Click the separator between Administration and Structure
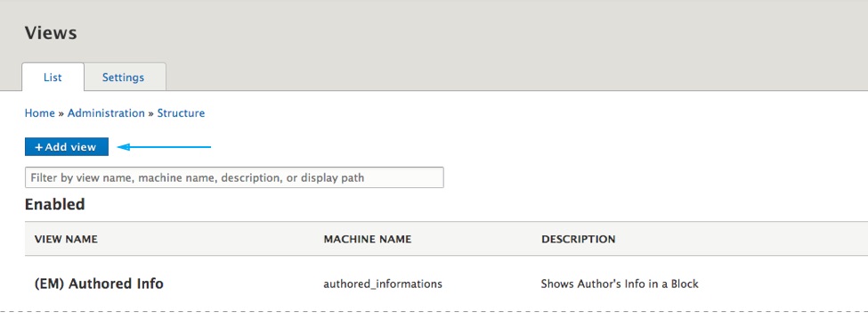 pos(151,114)
